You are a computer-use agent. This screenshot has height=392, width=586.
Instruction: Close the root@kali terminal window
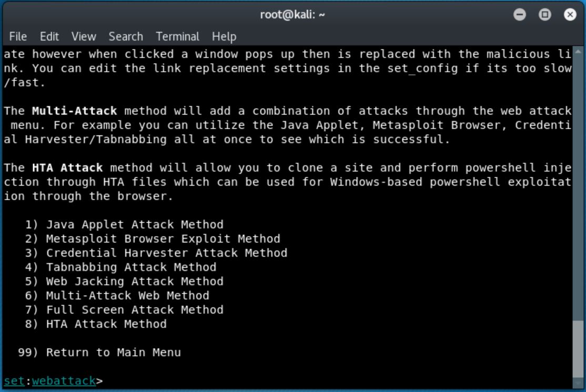coord(570,15)
